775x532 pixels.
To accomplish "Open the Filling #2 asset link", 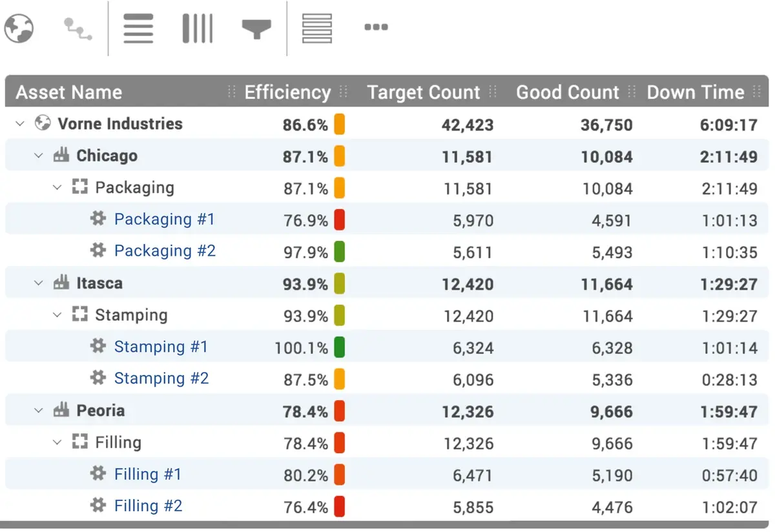I will pyautogui.click(x=149, y=506).
